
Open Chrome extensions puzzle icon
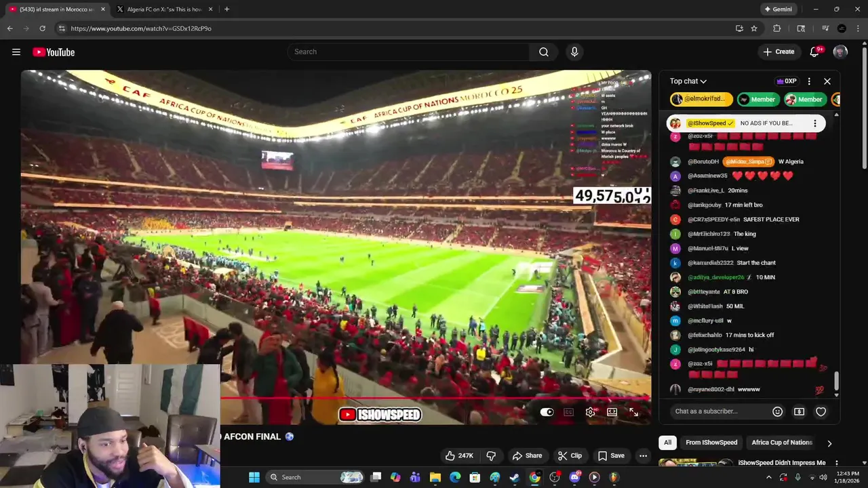[x=777, y=28]
